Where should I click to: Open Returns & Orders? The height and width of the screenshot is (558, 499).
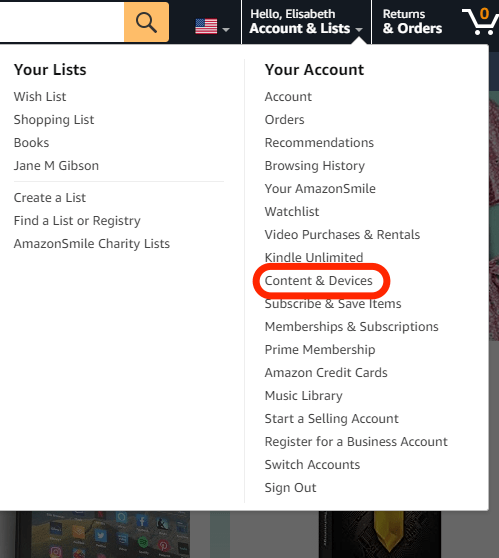point(412,22)
